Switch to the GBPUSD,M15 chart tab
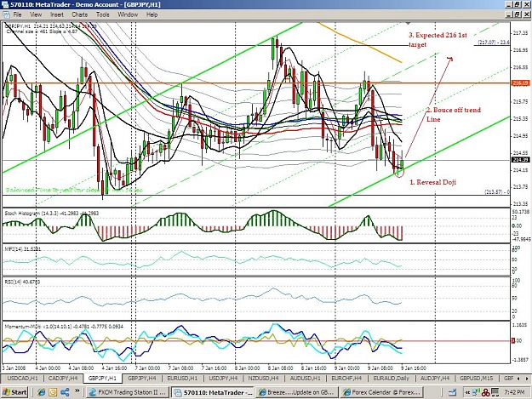The image size is (532, 399). pos(477,378)
